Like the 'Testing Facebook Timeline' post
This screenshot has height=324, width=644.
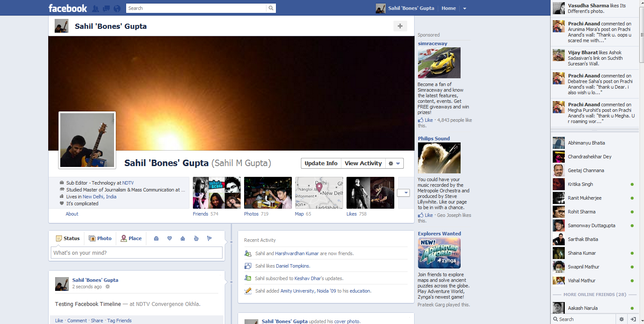(x=59, y=321)
